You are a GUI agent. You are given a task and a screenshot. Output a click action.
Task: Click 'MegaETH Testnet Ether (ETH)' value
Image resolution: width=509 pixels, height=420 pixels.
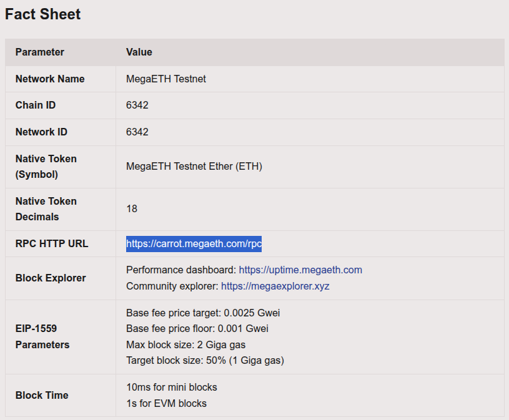(194, 167)
